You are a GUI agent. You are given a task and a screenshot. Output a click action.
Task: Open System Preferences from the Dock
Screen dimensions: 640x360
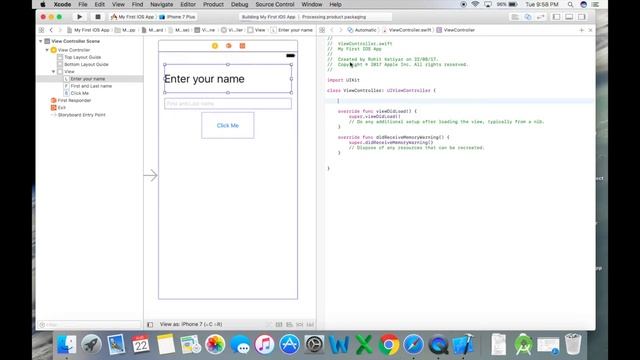(x=314, y=344)
